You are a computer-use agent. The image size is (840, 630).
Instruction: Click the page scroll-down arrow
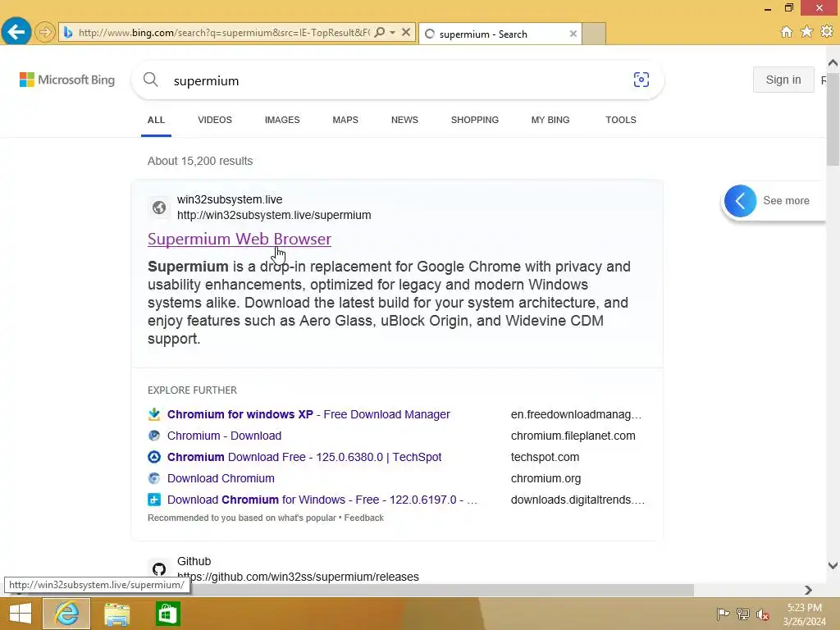point(833,565)
